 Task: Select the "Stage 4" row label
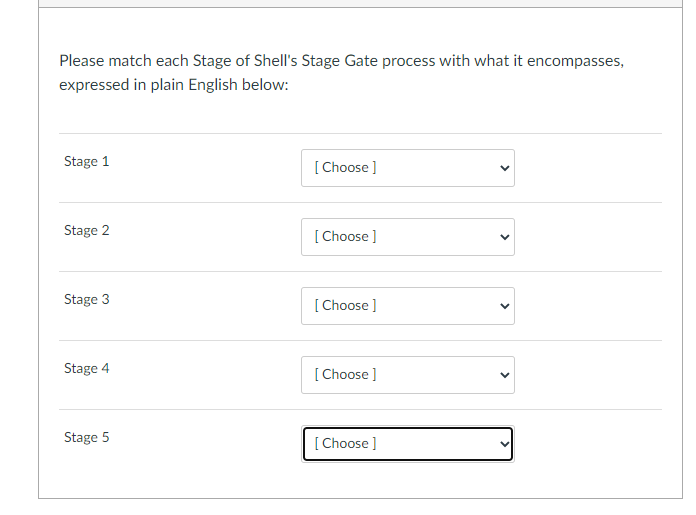pyautogui.click(x=87, y=369)
